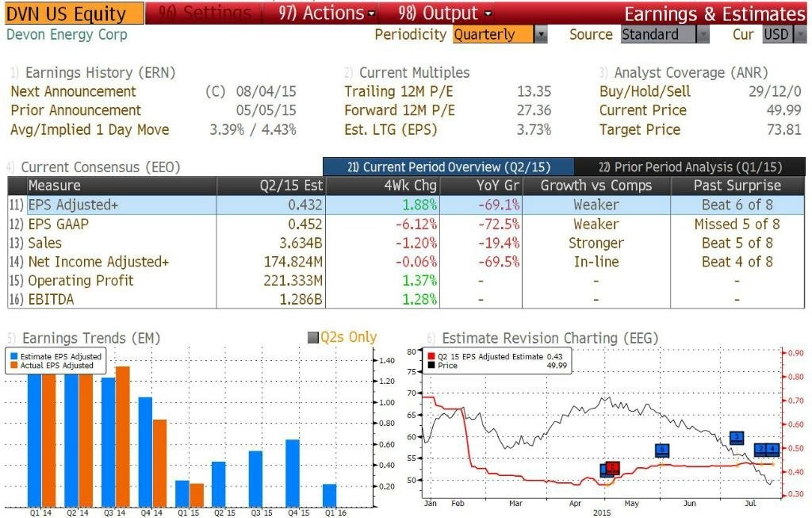Screen dimensions: 812x518
Task: Click the DVN US Equity ticker field
Action: tap(74, 13)
